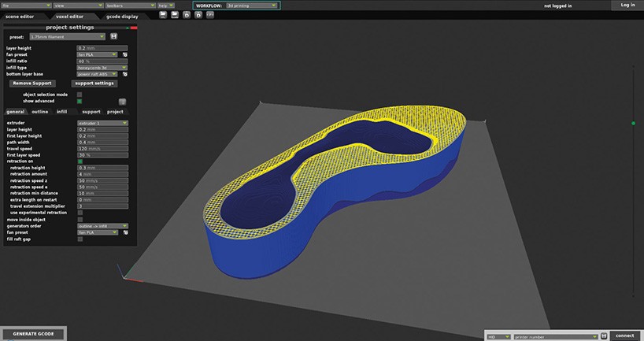Viewport: 644px width, 341px height.
Task: Click the edit icon beside bottom layer base
Action: pyautogui.click(x=124, y=74)
